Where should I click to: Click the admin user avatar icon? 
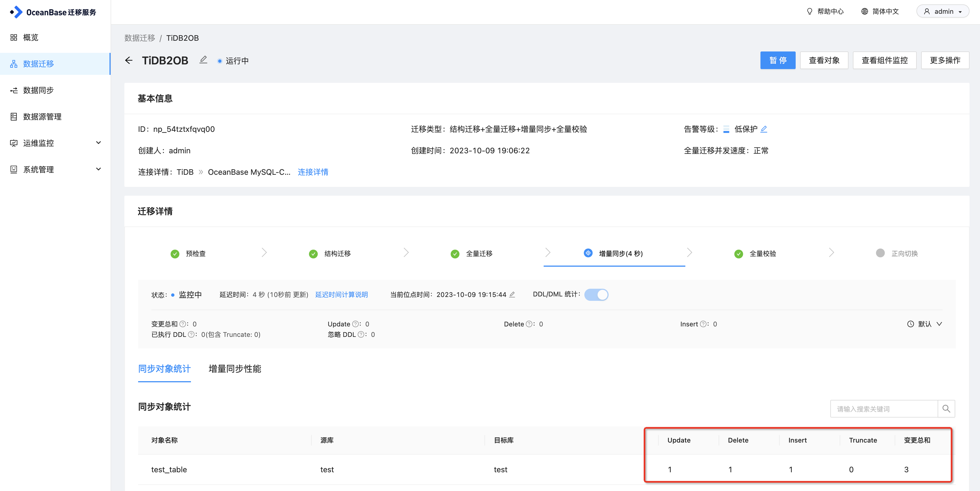(x=927, y=11)
